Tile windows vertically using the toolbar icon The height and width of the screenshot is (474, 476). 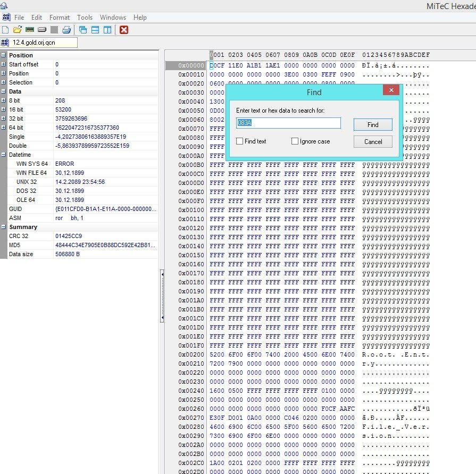pyautogui.click(x=107, y=30)
